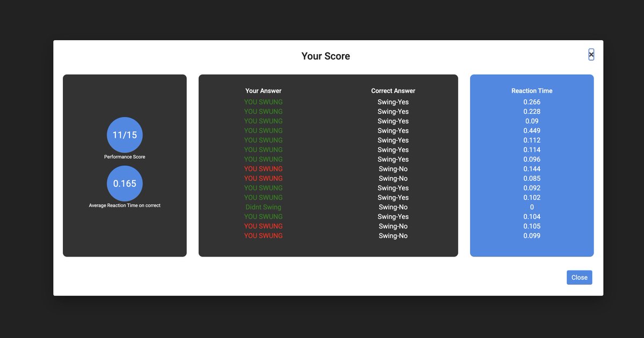Select reaction time value 0.144
This screenshot has height=338, width=644.
532,169
